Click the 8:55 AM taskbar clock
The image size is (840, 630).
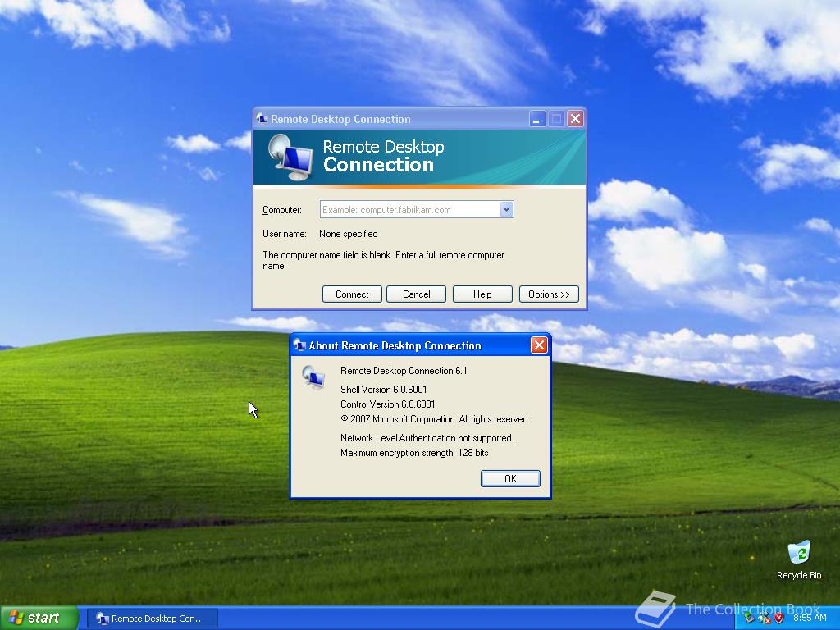(810, 619)
